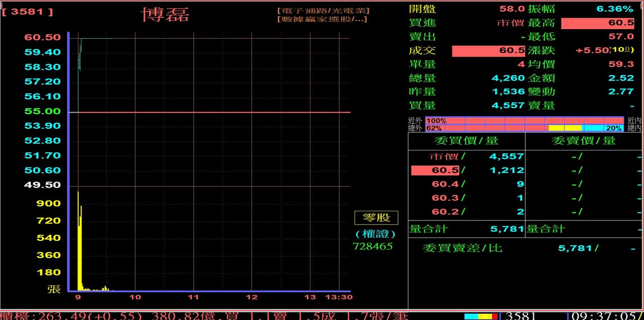644x320 pixels.
Task: Click the 最低 value 57.0
Action: 621,37
